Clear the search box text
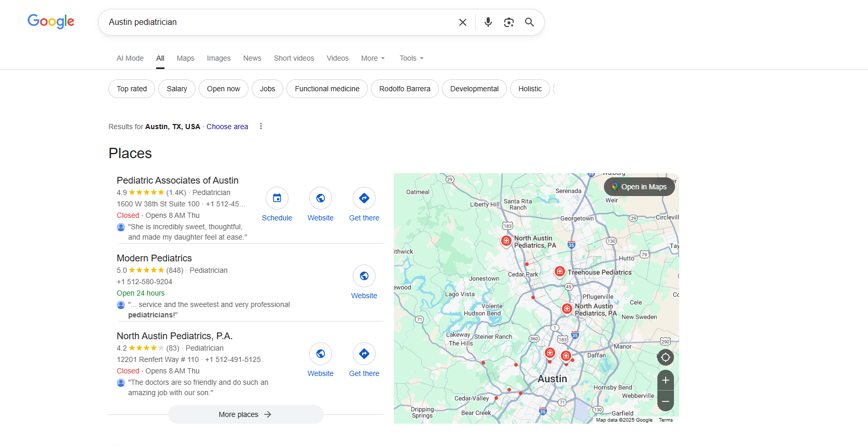868x446 pixels. click(x=462, y=22)
